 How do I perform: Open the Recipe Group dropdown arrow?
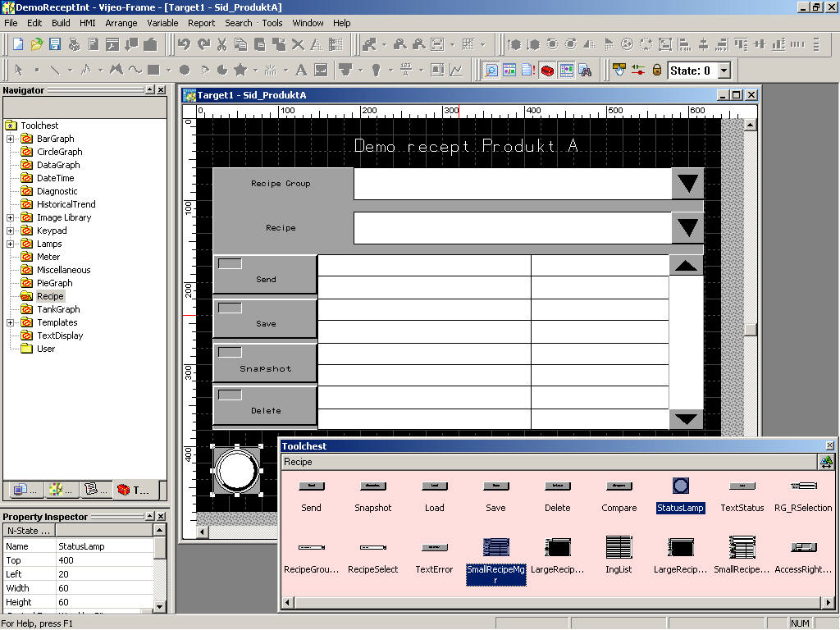(x=688, y=184)
